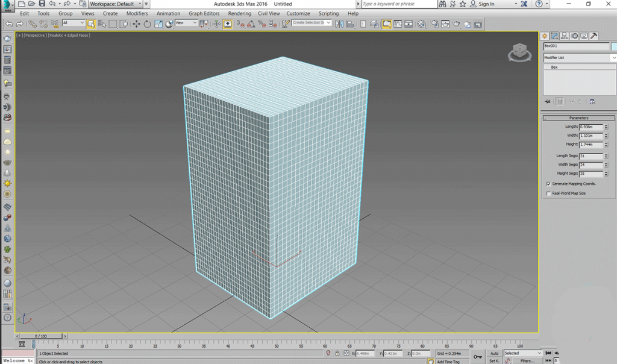Switch to Hierarchy command panel tab
The image size is (617, 364).
[x=564, y=36]
